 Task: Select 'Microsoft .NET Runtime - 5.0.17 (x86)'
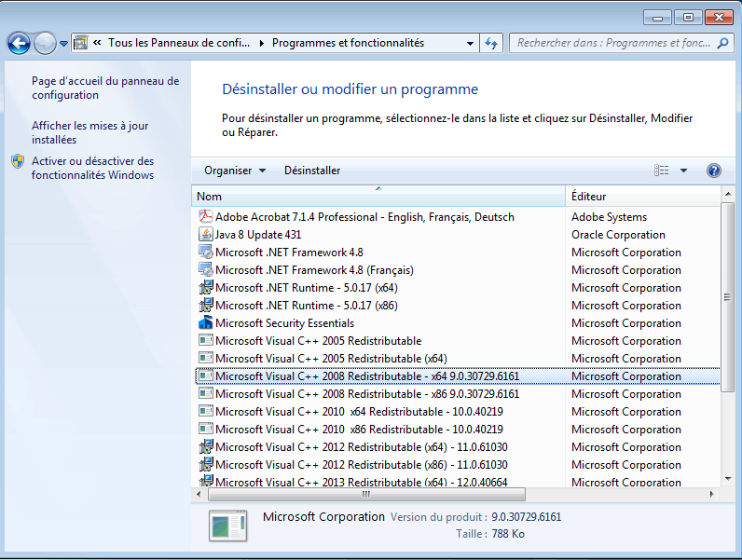pos(458,306)
